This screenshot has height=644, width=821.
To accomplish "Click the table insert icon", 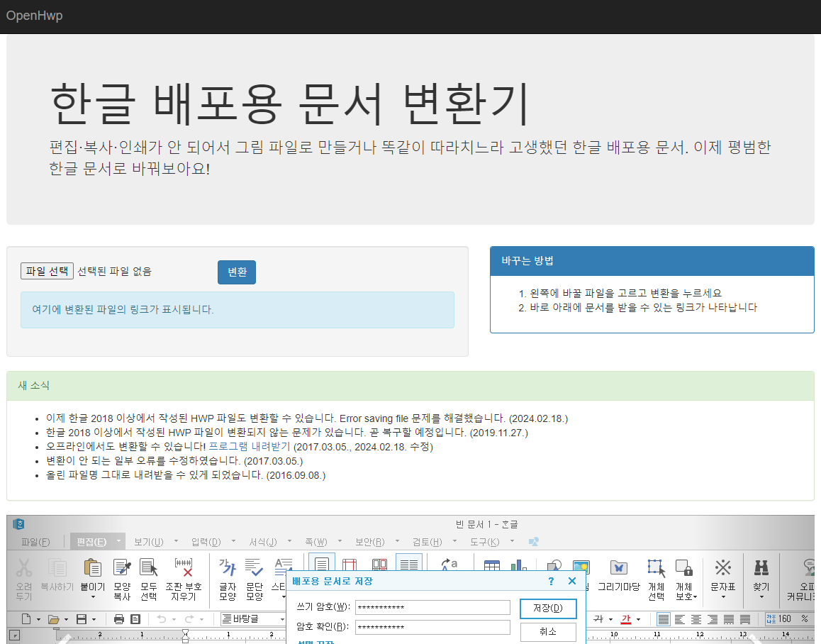I will (x=491, y=565).
